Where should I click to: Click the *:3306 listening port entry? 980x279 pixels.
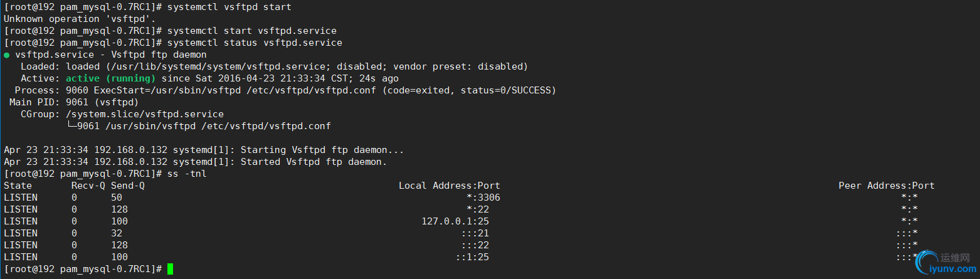pos(483,197)
